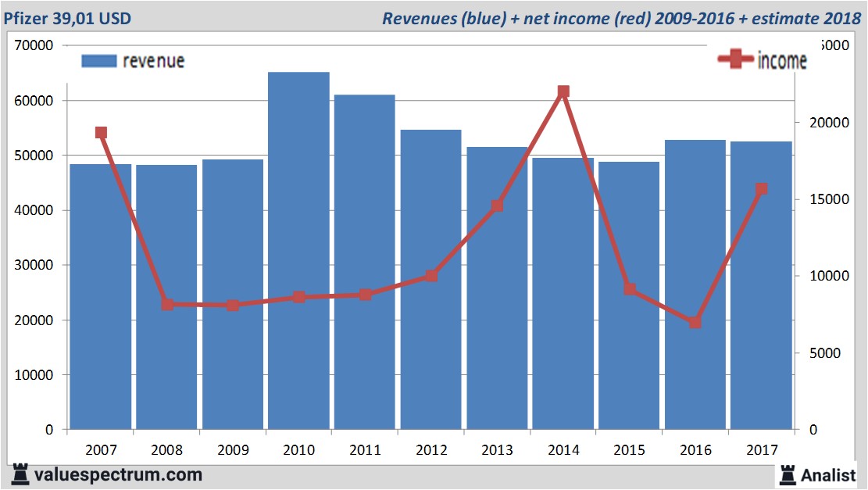Click the '2012' x-axis label
868x490 pixels.
pyautogui.click(x=431, y=449)
